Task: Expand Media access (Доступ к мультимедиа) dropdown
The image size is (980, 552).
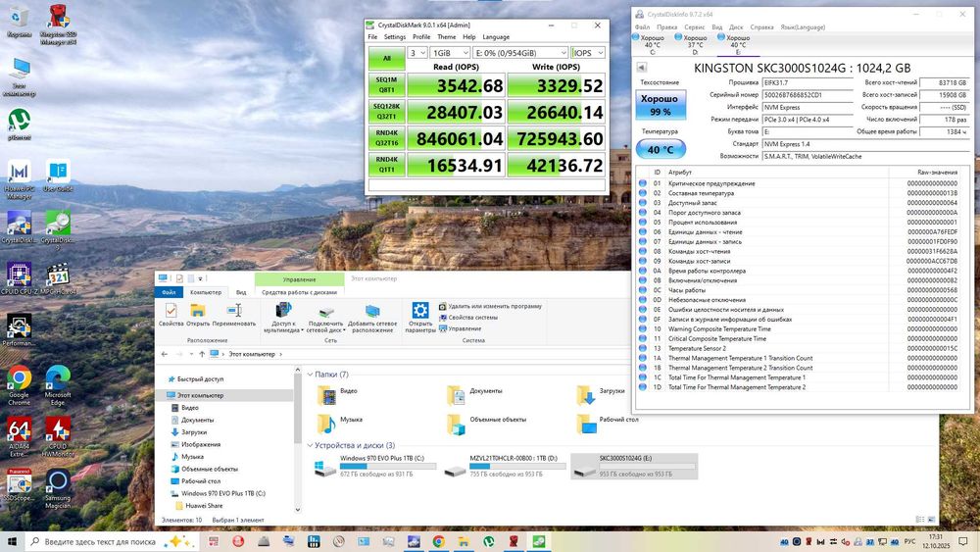Action: click(283, 318)
